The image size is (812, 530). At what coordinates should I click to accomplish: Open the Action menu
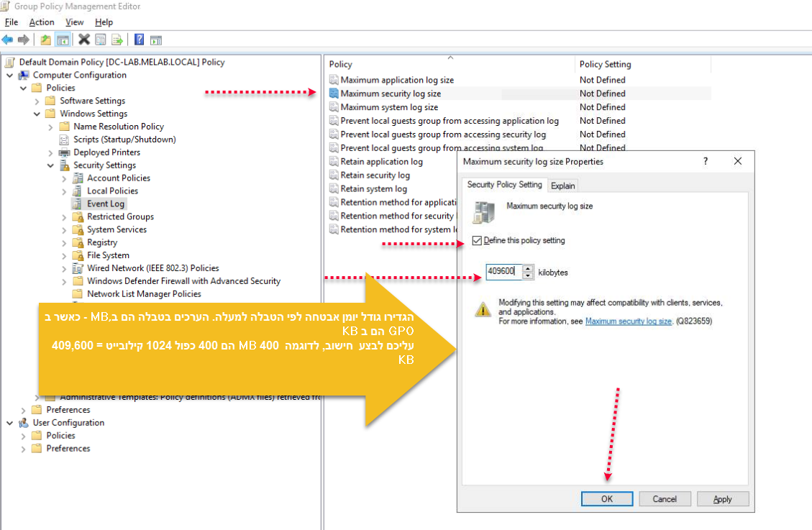(42, 22)
